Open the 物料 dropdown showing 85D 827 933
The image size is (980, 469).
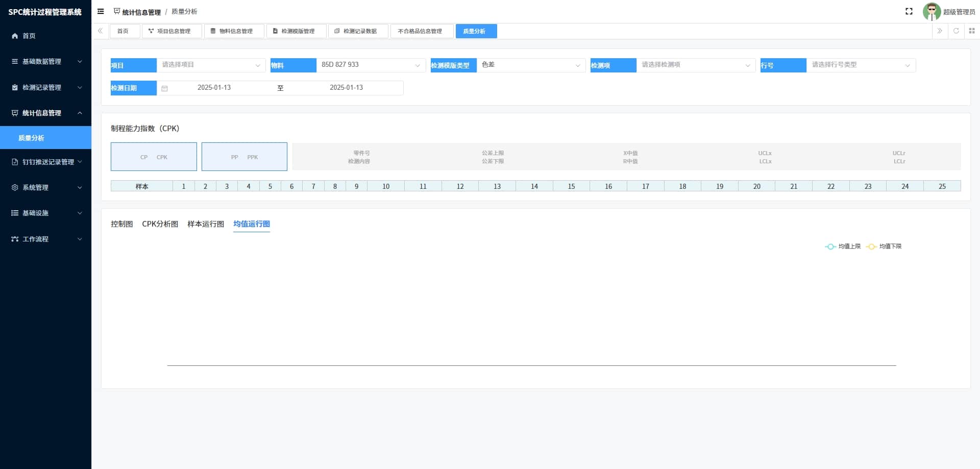tap(371, 65)
